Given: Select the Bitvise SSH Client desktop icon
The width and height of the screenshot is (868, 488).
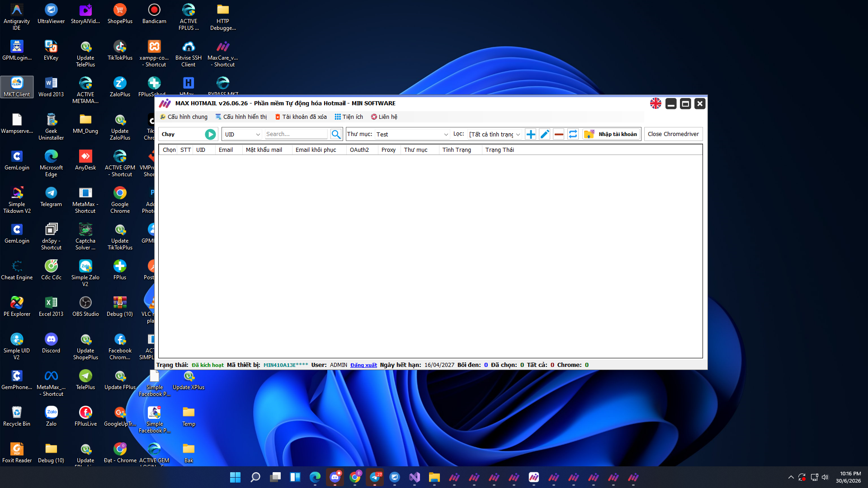Looking at the screenshot, I should pyautogui.click(x=189, y=53).
